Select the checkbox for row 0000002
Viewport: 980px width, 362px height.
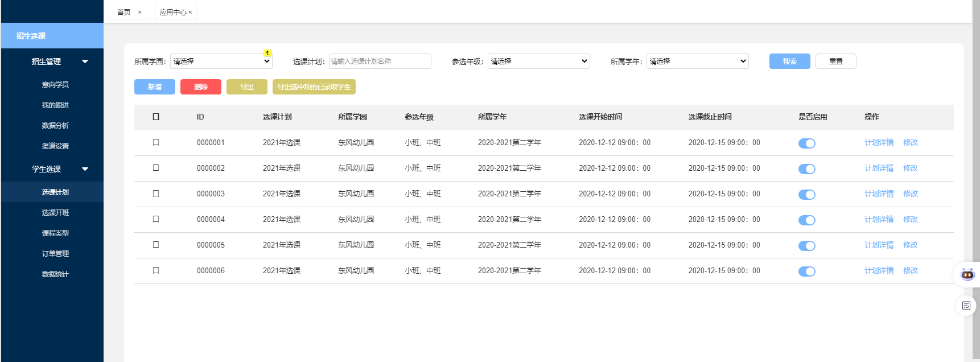156,168
